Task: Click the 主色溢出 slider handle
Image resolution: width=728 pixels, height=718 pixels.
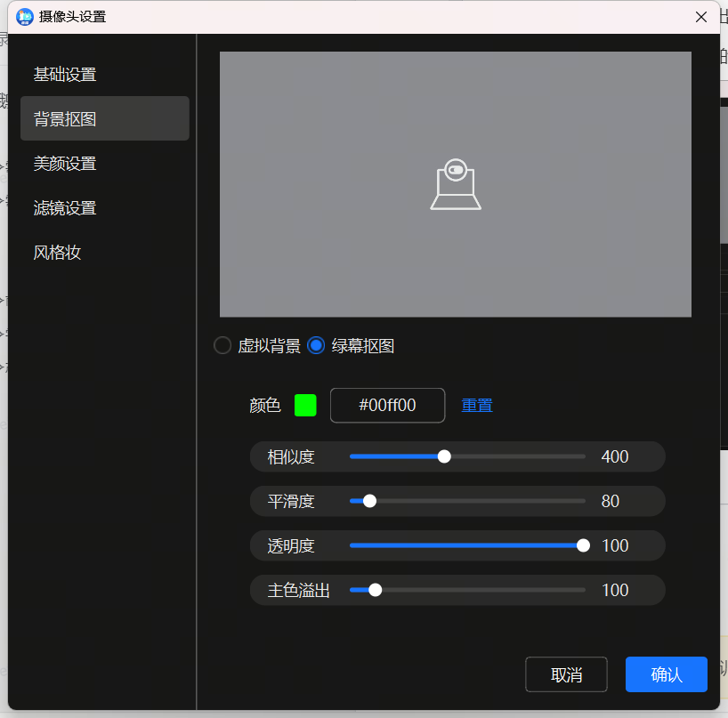Action: [374, 589]
